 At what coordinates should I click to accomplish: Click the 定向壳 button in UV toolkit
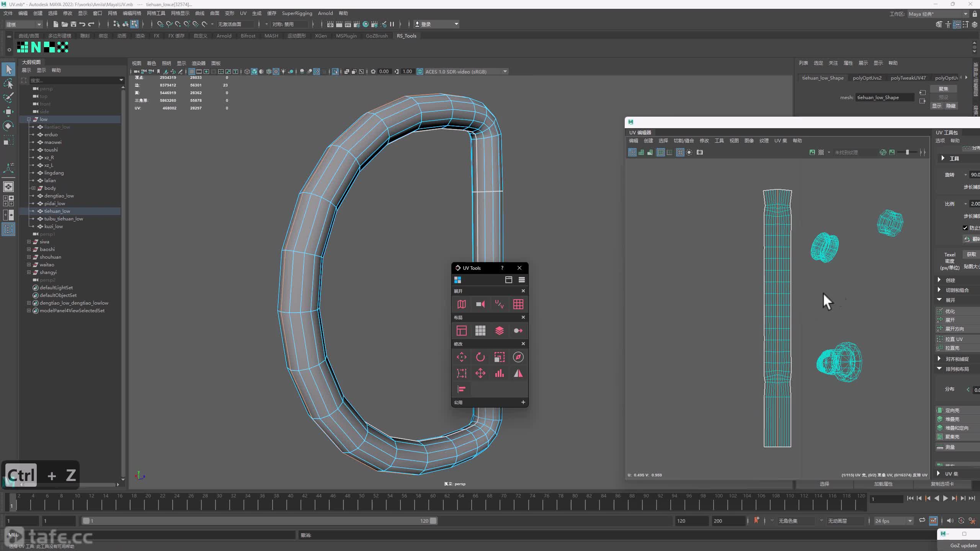tap(957, 410)
